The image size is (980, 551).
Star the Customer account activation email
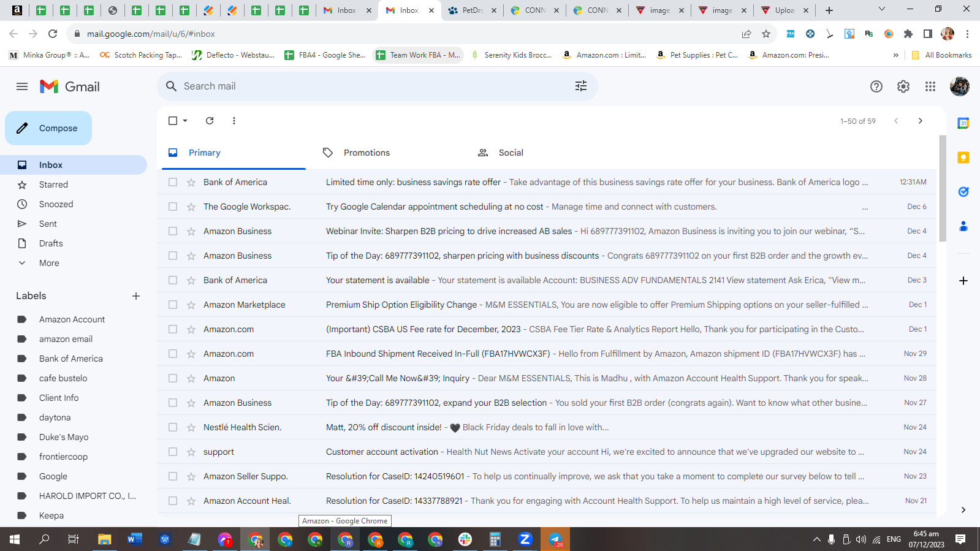click(x=191, y=452)
